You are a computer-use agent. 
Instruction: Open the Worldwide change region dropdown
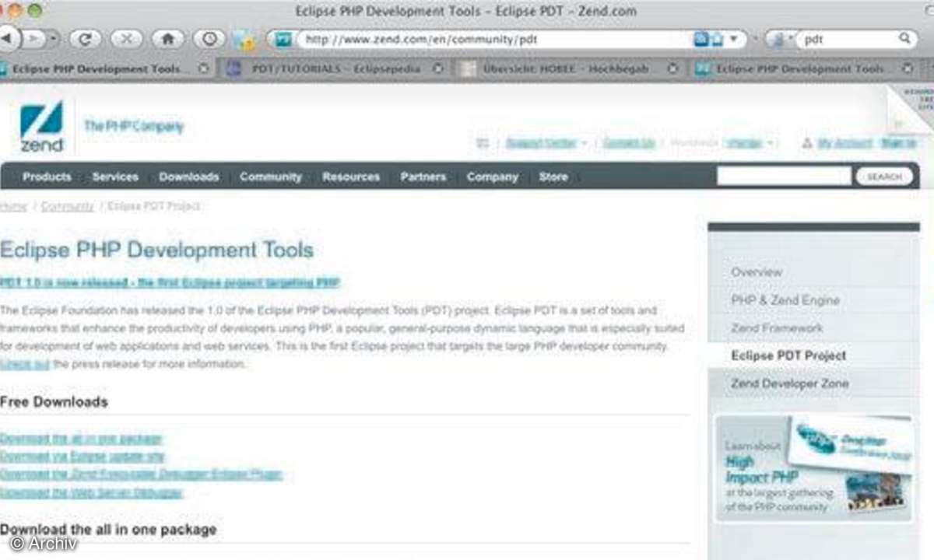[770, 143]
